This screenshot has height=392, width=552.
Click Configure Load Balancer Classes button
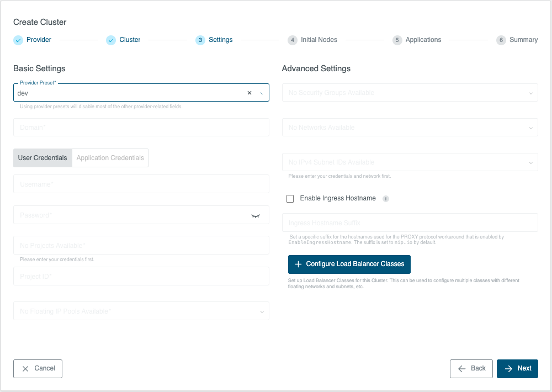point(349,264)
